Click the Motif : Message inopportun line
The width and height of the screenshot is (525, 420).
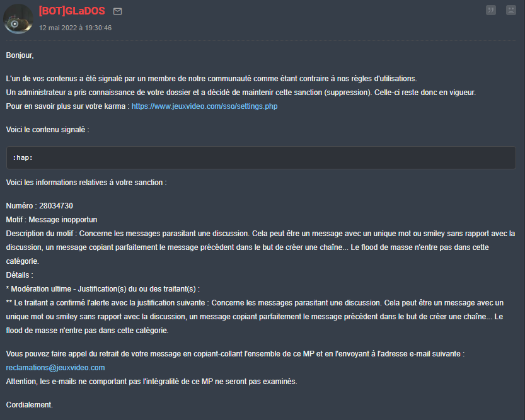tap(52, 220)
